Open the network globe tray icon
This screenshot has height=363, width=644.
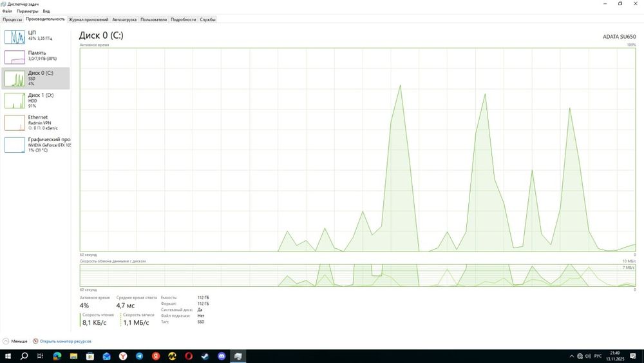pos(580,357)
